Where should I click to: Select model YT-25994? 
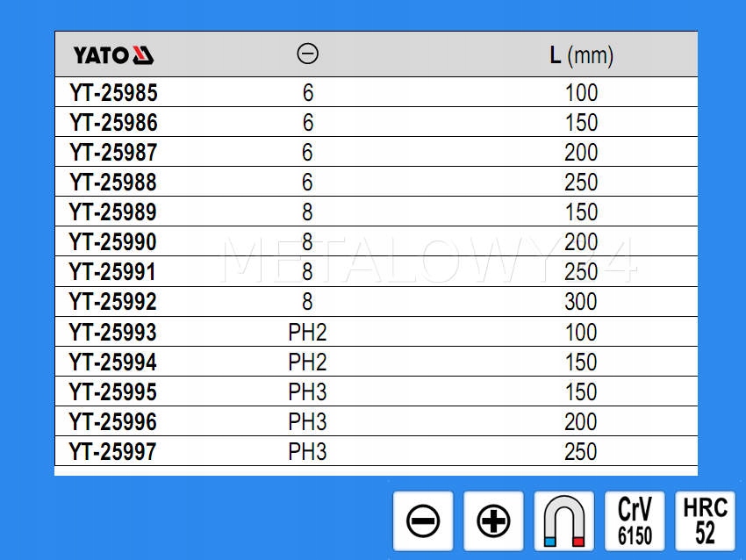click(113, 363)
